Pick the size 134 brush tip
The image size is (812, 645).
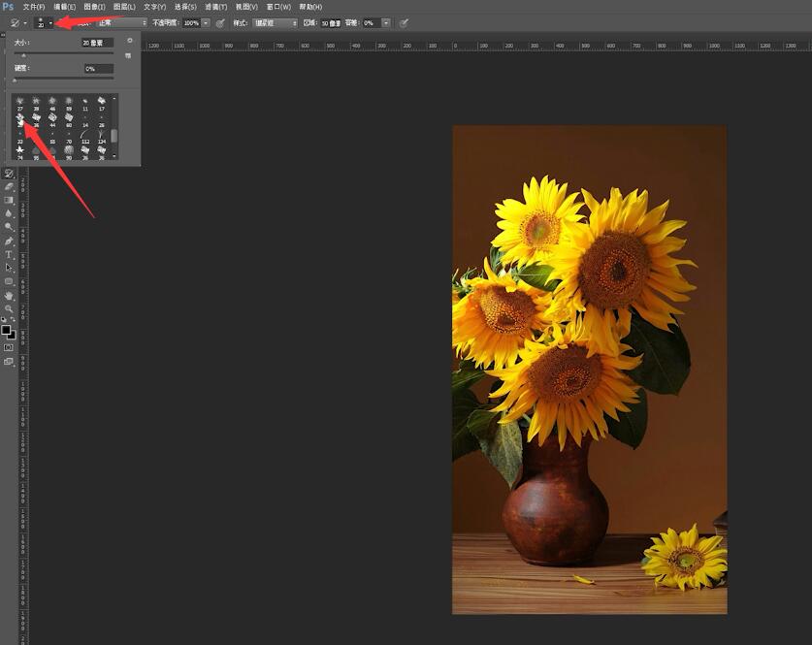point(102,136)
